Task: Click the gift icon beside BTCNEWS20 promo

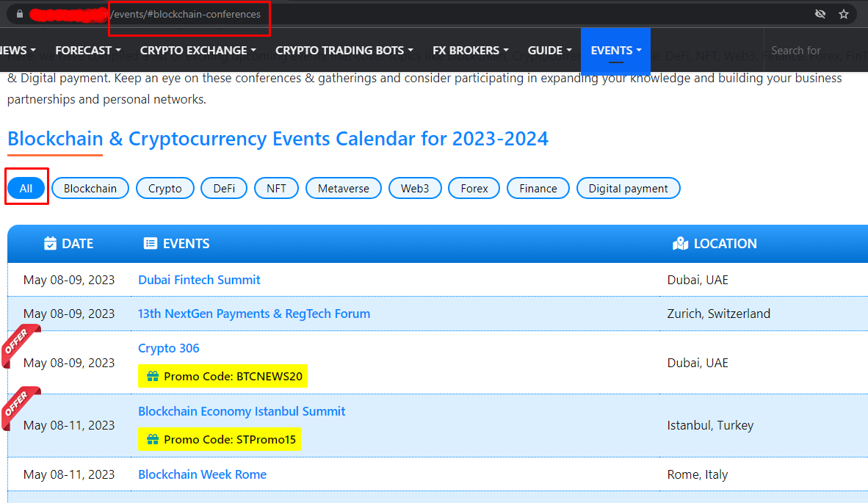Action: click(153, 376)
